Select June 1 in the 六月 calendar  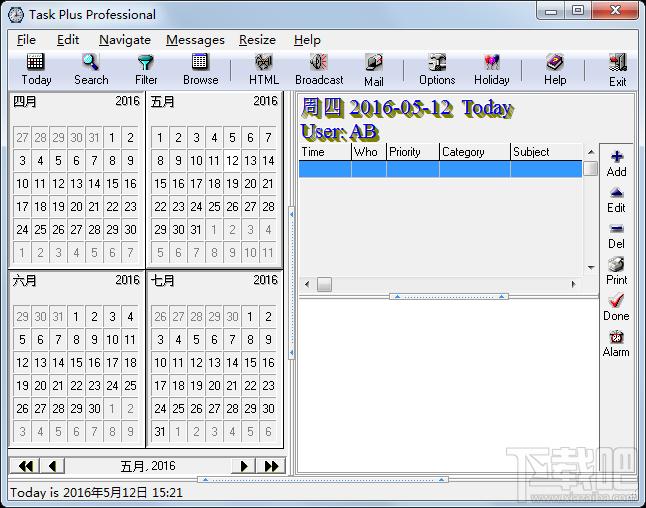(x=76, y=316)
